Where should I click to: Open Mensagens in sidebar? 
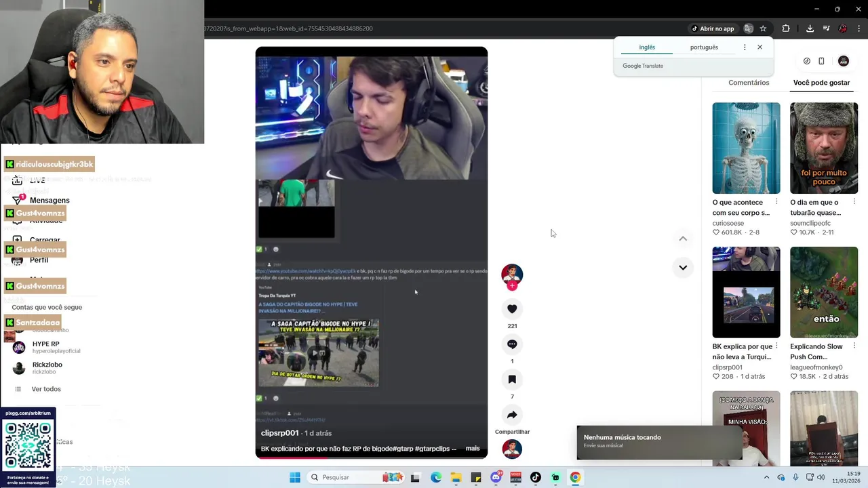(50, 201)
